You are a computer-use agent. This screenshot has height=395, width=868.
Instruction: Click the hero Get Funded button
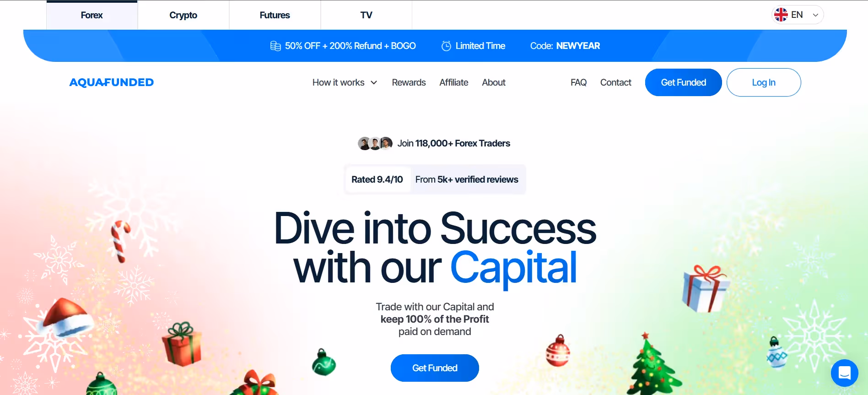coord(435,368)
